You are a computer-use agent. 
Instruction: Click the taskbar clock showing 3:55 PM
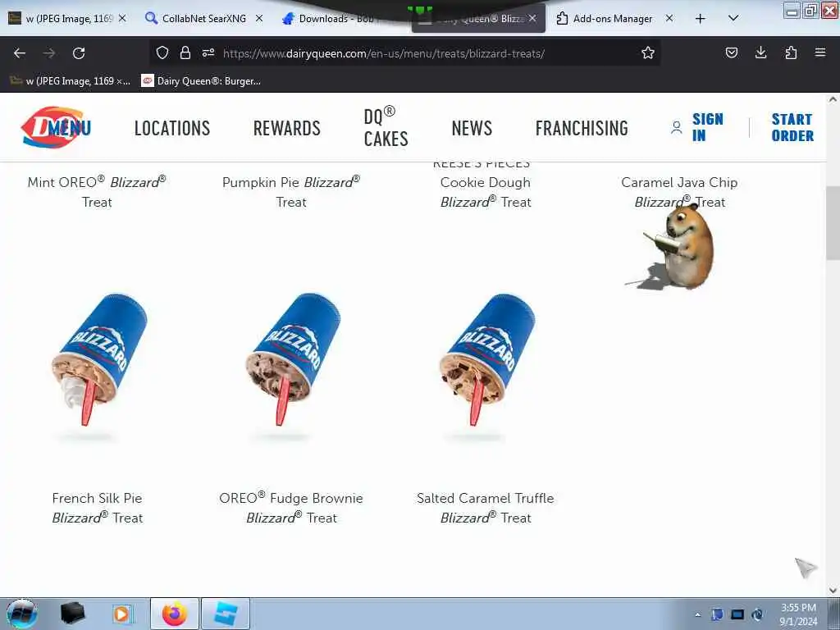point(798,614)
